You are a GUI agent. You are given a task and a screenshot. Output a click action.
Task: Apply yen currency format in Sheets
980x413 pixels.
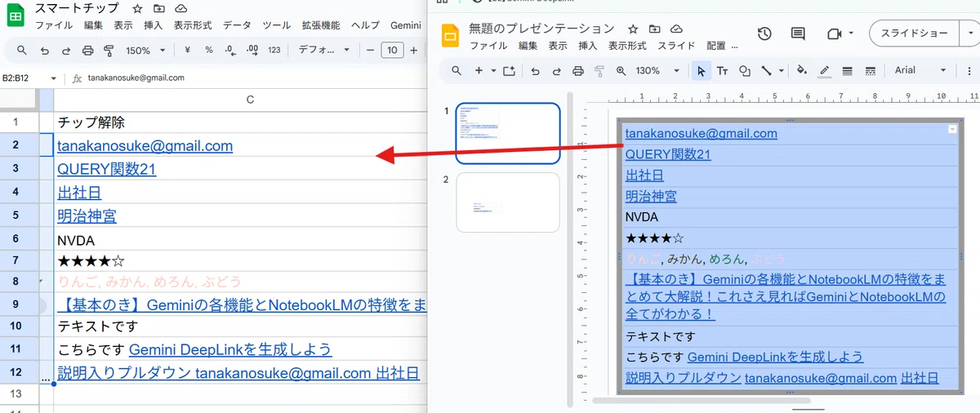click(x=187, y=51)
